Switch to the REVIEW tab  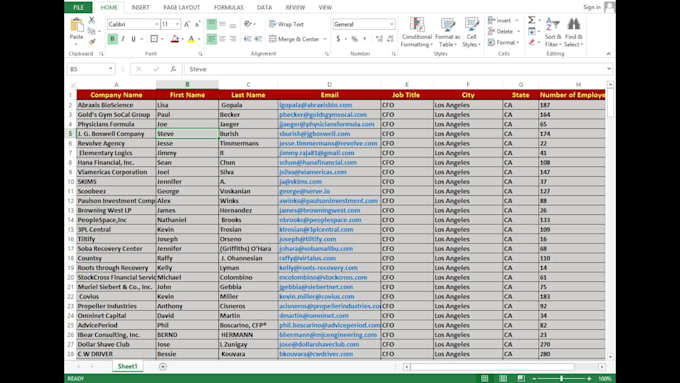295,7
